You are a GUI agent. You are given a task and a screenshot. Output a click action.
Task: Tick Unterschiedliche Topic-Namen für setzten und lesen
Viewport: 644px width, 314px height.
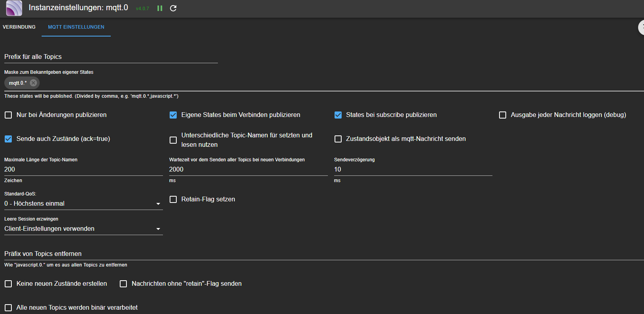[173, 140]
